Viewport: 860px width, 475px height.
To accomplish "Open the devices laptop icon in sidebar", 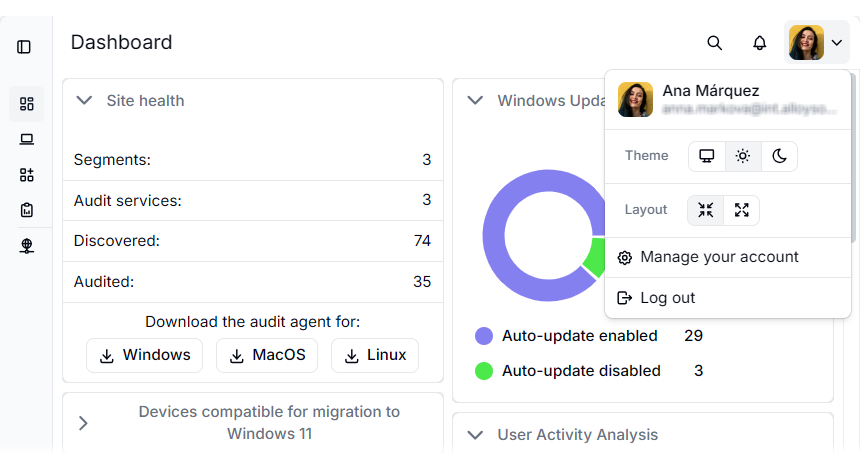I will click(27, 139).
